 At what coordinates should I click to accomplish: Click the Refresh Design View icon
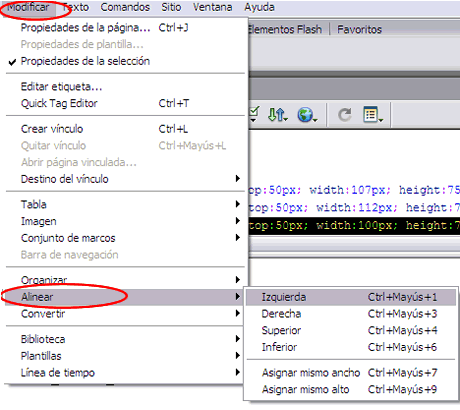(345, 115)
